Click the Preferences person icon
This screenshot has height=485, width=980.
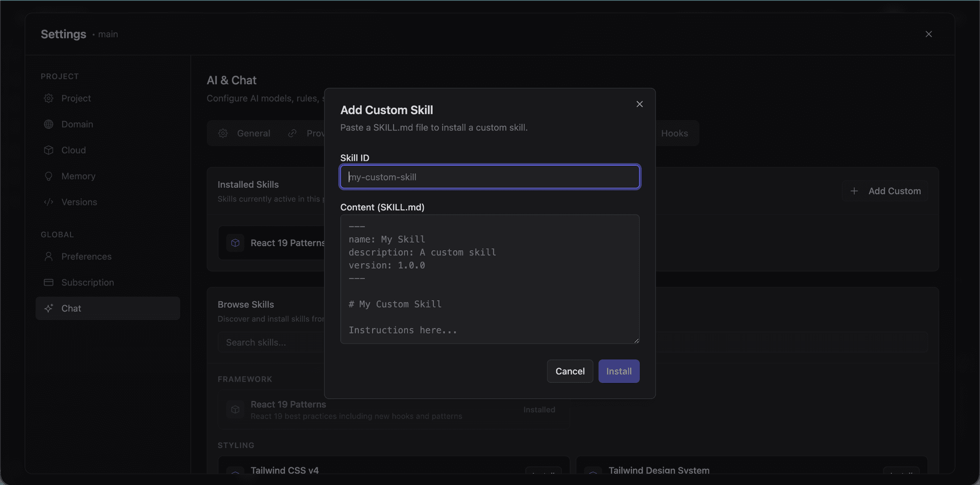point(49,256)
